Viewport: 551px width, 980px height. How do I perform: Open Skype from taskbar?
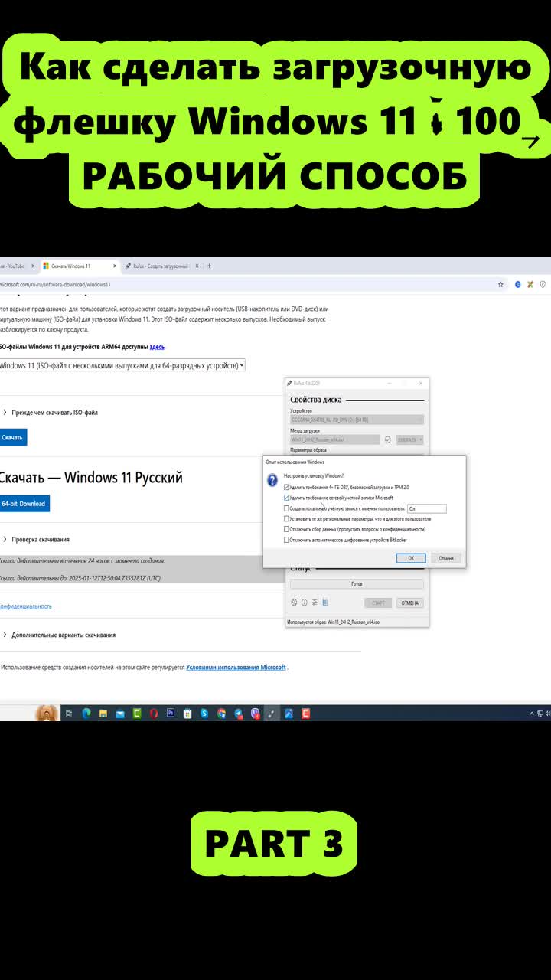(x=204, y=714)
